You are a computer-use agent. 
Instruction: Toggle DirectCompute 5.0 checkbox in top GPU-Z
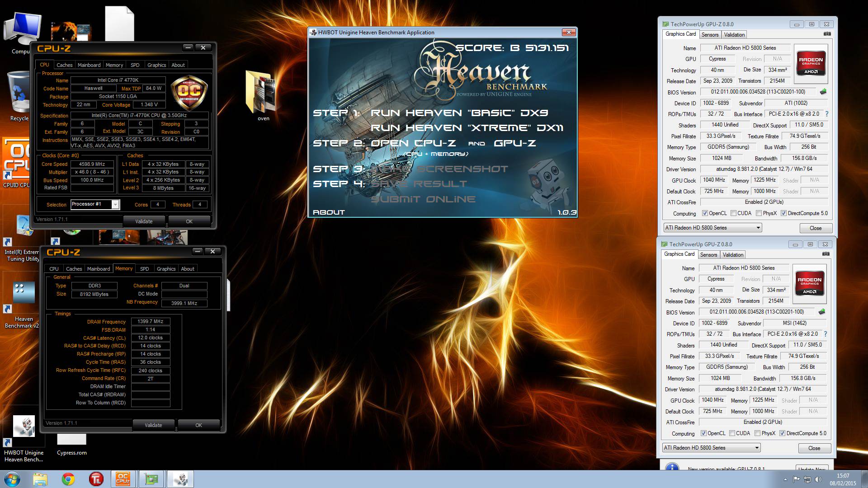point(783,213)
